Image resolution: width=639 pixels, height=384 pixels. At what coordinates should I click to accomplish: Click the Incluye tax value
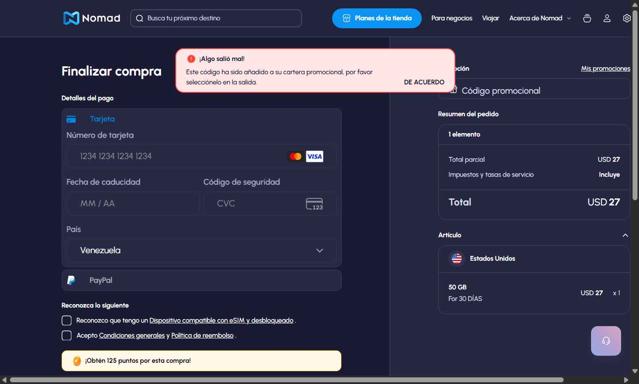609,174
